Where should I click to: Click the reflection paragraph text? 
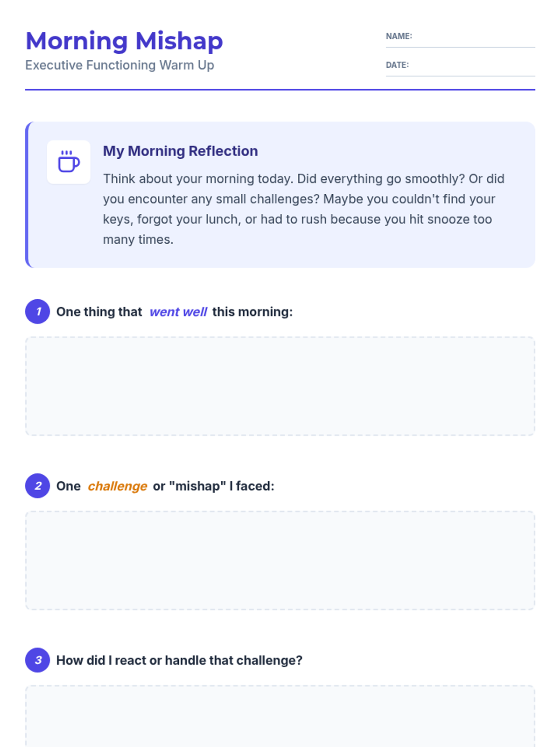[x=303, y=209]
